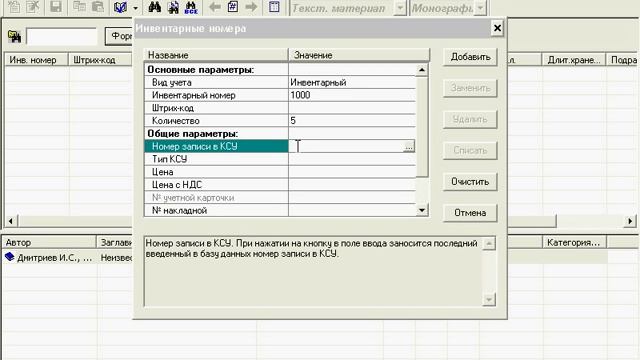Click the forward arrow toolbar icon
640x360 pixels.
click(251, 7)
